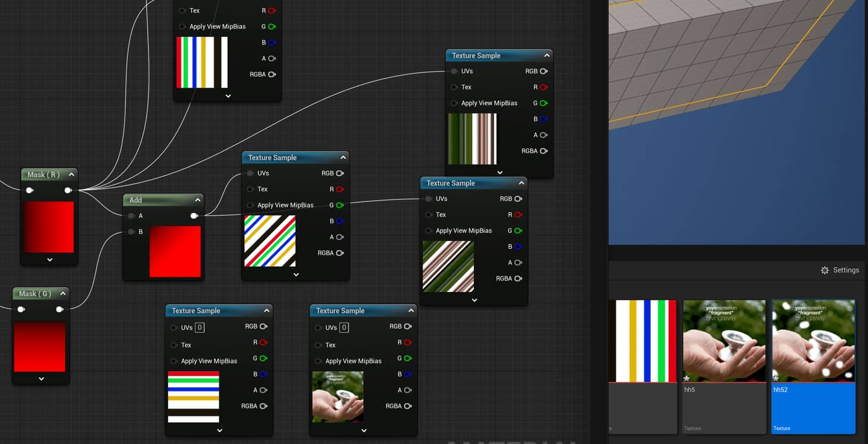Image resolution: width=868 pixels, height=444 pixels.
Task: Click the Mask ( G ) red gradient preview
Action: [x=39, y=347]
